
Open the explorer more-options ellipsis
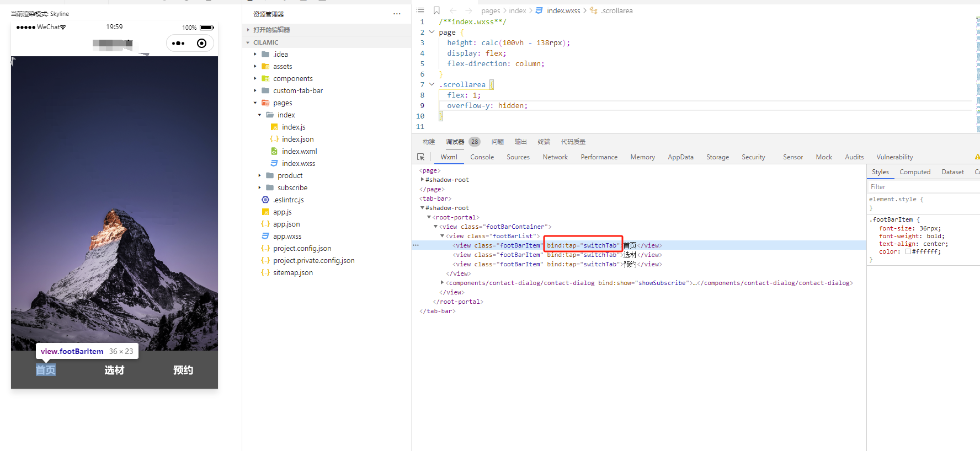coord(397,14)
